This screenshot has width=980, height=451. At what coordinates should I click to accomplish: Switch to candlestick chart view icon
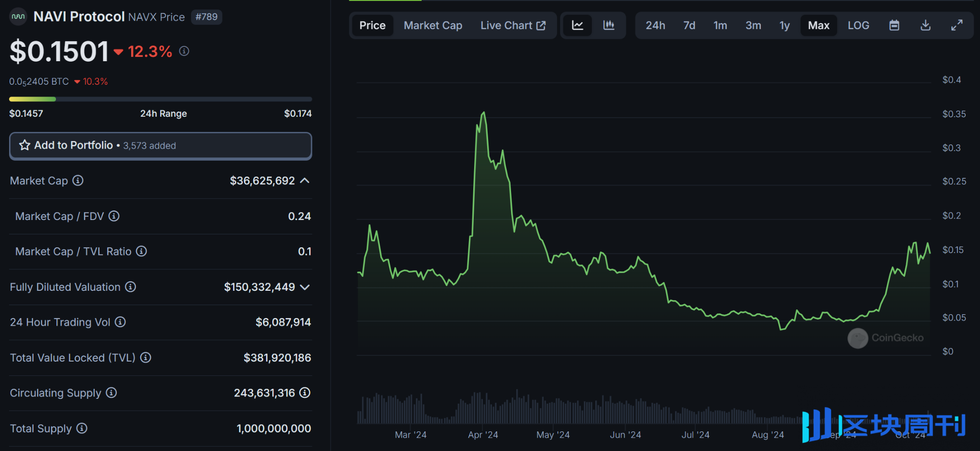tap(609, 25)
